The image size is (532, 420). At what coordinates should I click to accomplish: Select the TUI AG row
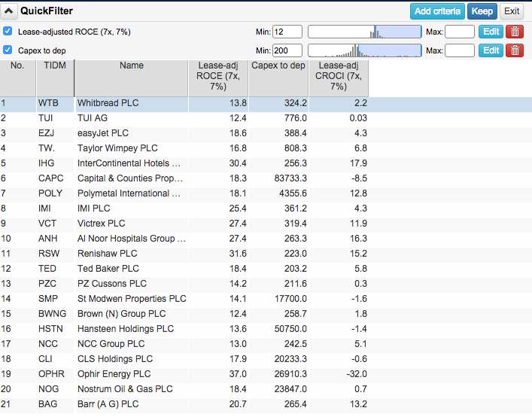(266, 118)
